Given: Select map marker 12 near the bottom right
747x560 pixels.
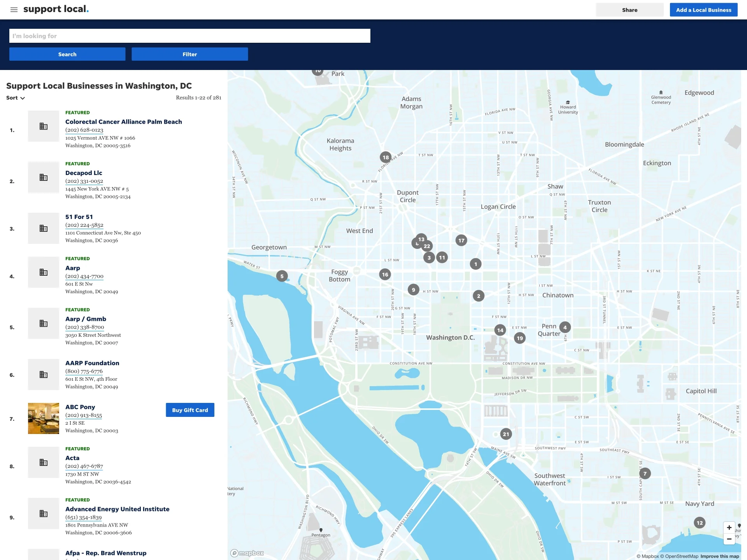Looking at the screenshot, I should [699, 523].
